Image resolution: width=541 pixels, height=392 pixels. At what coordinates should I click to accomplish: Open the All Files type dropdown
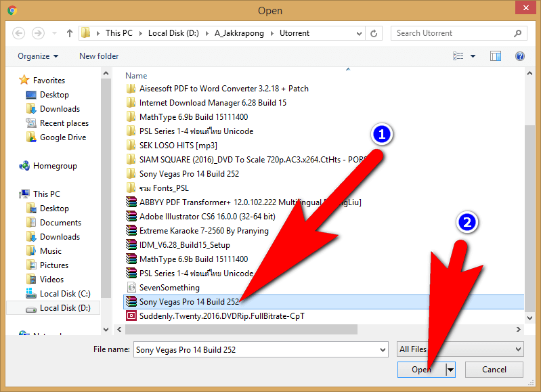tap(460, 349)
